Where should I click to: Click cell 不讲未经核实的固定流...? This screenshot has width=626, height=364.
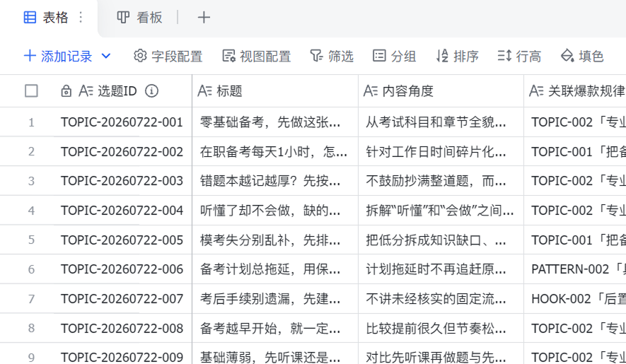[441, 299]
